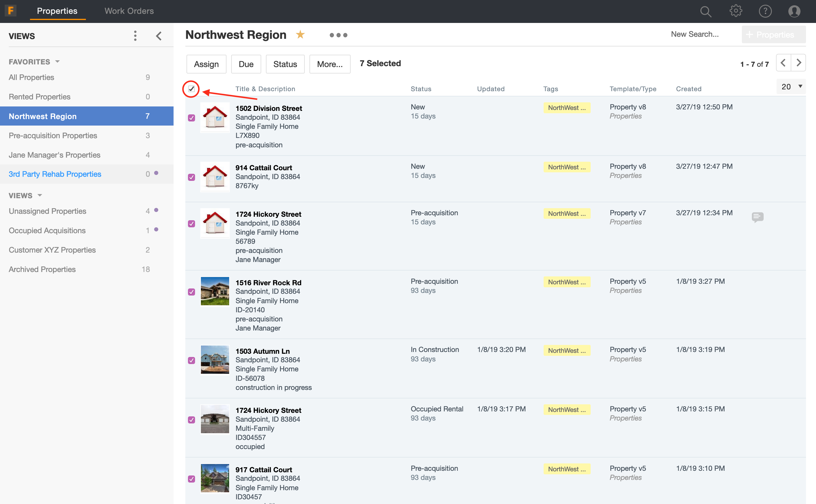The width and height of the screenshot is (816, 504).
Task: Click the comment icon on 1724 Hickory Street row
Action: (757, 217)
